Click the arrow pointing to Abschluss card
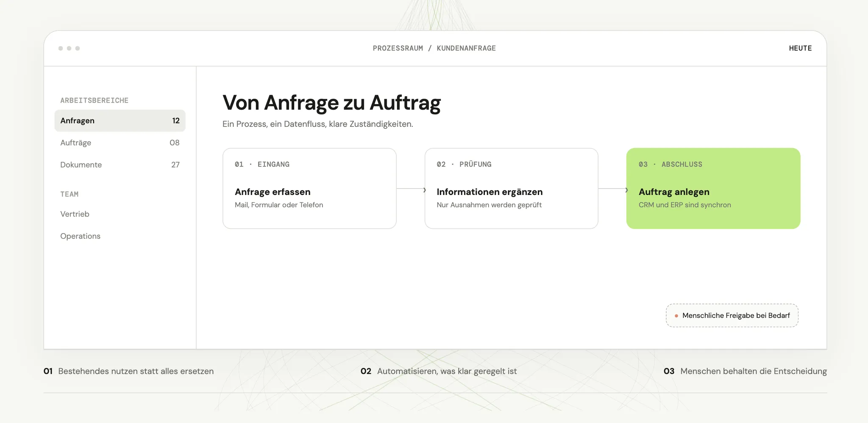 (x=613, y=189)
